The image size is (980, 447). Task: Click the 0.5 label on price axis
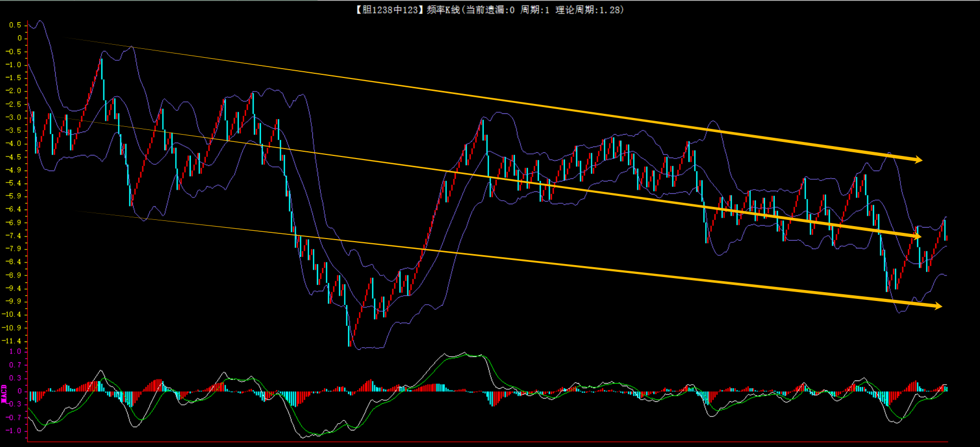point(15,25)
